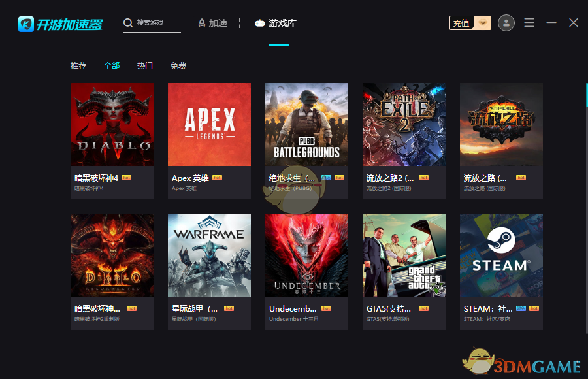Switch to the 加速 tab
Screen dimensions: 588x379
click(x=212, y=23)
